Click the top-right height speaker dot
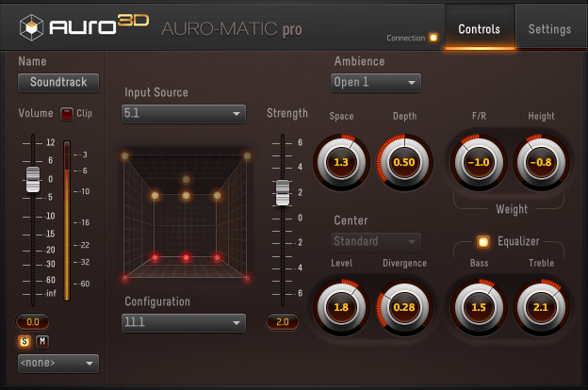The height and width of the screenshot is (390, 588). [247, 156]
